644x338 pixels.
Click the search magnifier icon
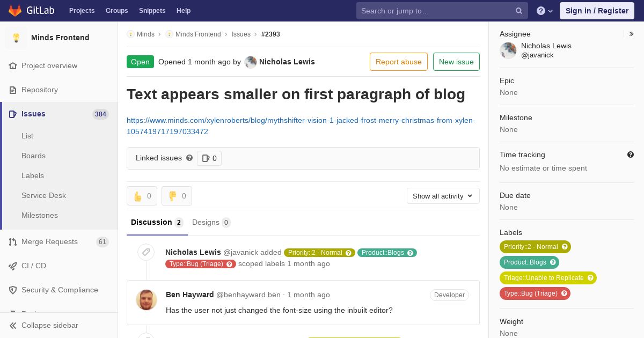click(x=519, y=11)
